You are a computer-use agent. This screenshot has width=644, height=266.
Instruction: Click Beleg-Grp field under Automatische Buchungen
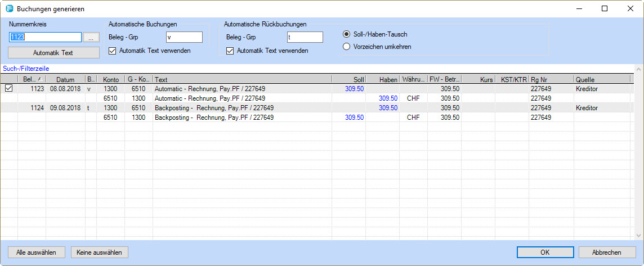pyautogui.click(x=184, y=37)
